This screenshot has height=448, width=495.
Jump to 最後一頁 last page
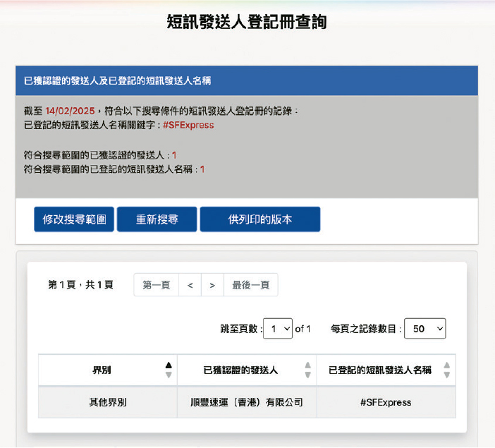[251, 285]
